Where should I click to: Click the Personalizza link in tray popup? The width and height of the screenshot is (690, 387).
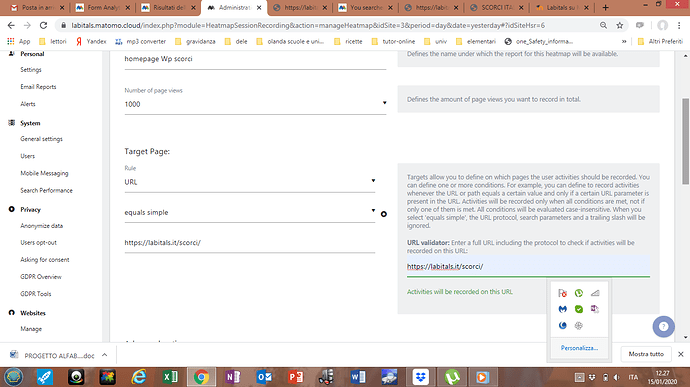point(579,348)
